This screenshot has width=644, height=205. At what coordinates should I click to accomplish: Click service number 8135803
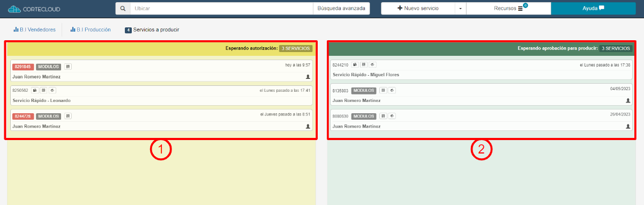tap(340, 90)
